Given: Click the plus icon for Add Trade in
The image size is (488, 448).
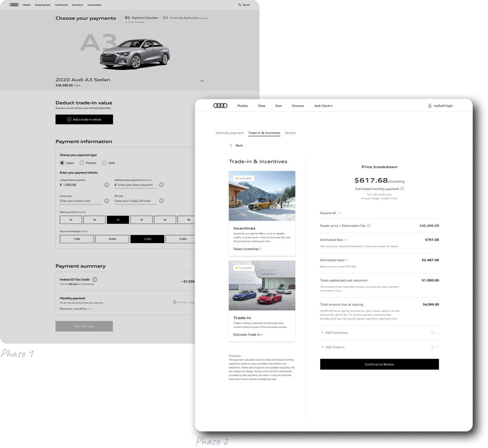Looking at the screenshot, I should (x=322, y=347).
